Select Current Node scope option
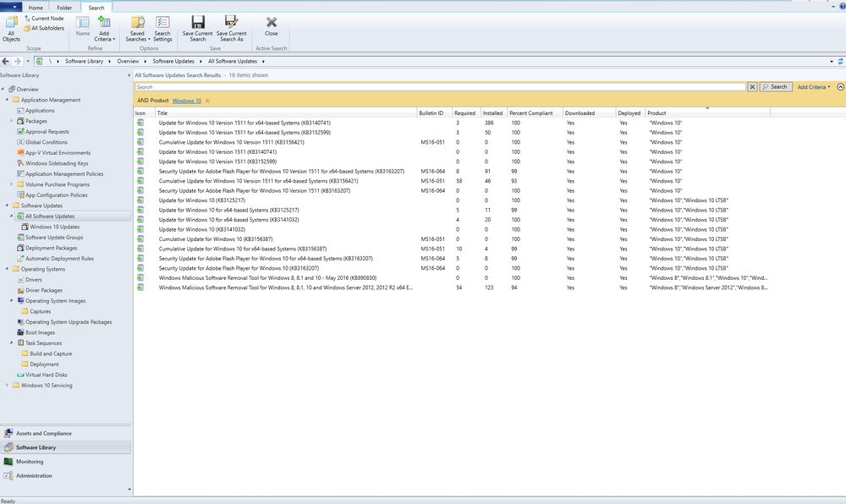This screenshot has width=846, height=504. click(x=44, y=19)
